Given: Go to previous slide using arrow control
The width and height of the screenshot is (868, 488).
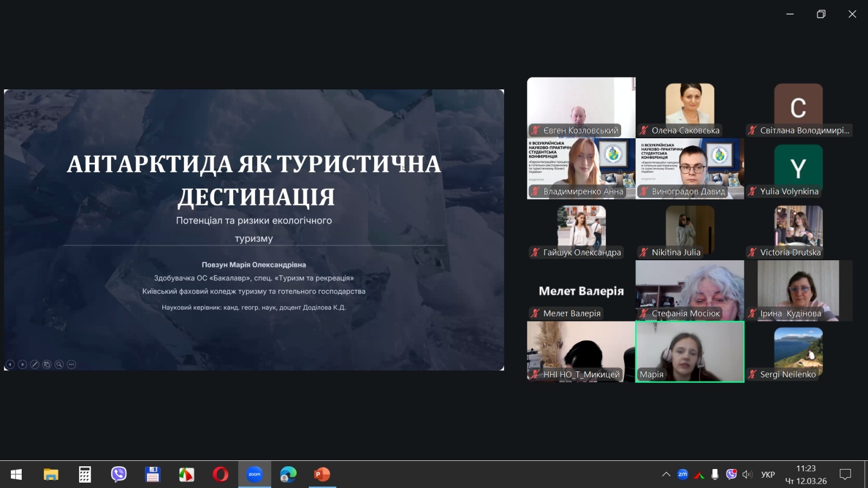Looking at the screenshot, I should [10, 364].
